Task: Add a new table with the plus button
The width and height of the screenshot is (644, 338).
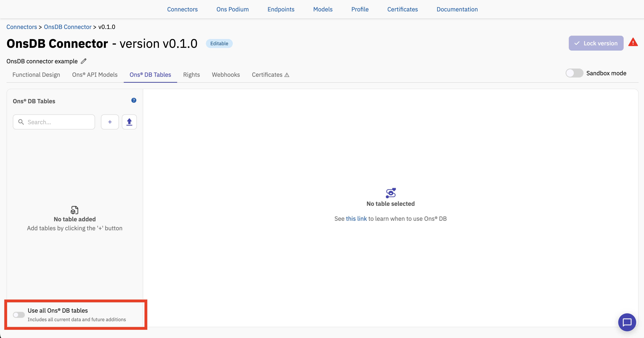Action: (110, 122)
